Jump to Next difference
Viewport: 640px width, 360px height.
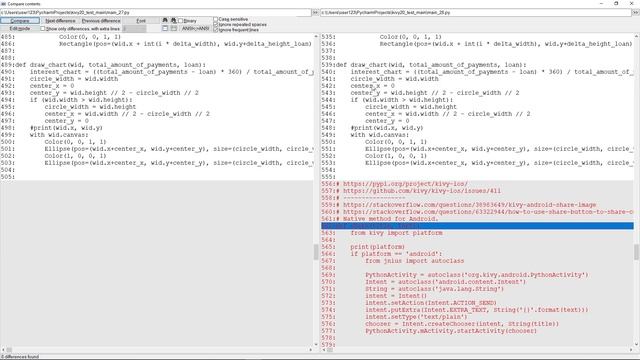click(60, 20)
